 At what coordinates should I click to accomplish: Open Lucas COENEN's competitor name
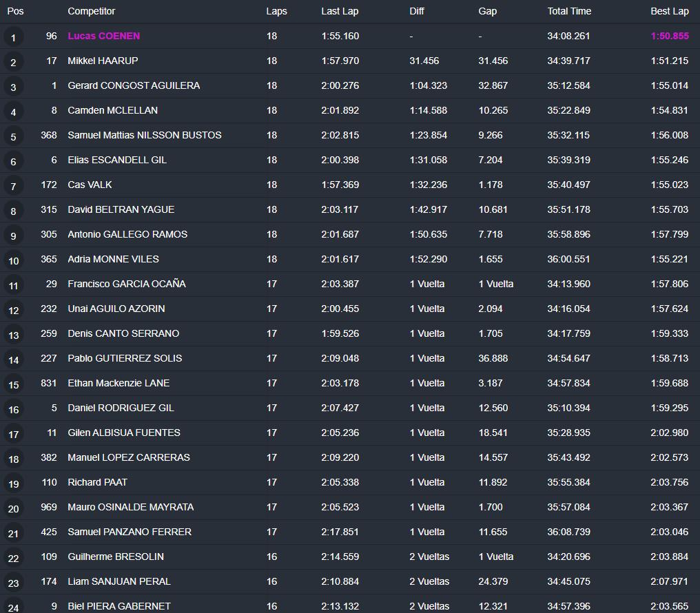coord(103,36)
